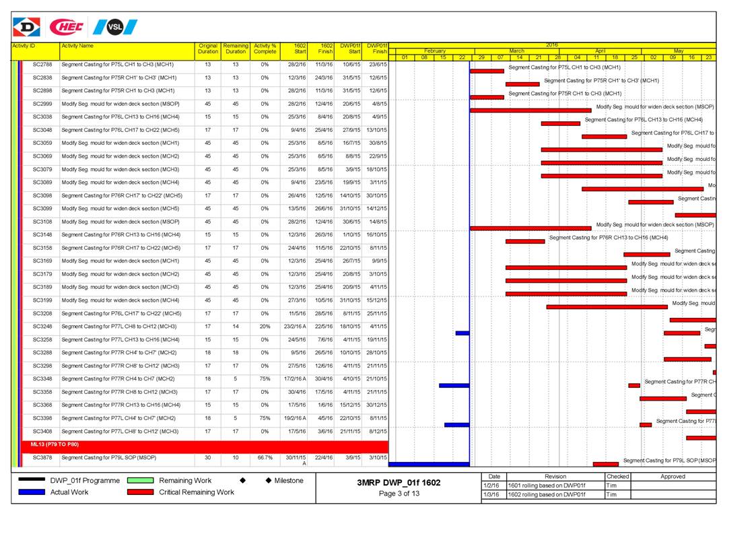Click the Approved header in the revision table
Image resolution: width=756 pixels, height=534 pixels.
coord(673,477)
